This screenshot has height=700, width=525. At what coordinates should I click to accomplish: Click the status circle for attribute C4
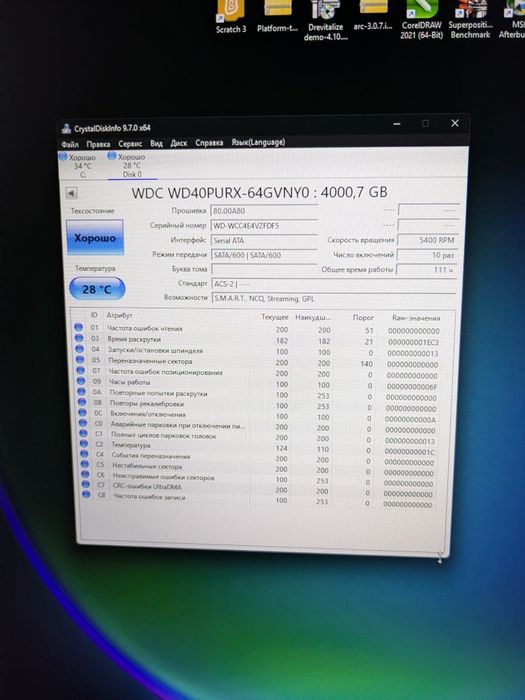(x=84, y=454)
